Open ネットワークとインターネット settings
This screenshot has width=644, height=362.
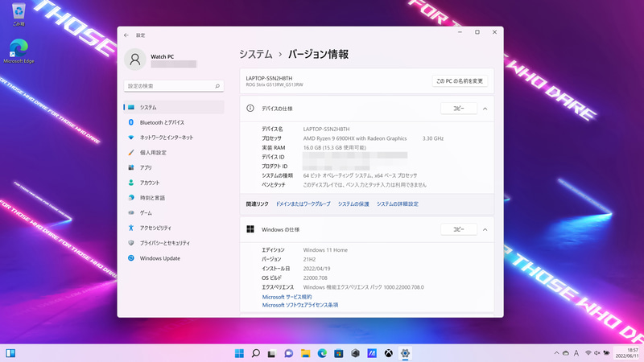coord(174,138)
